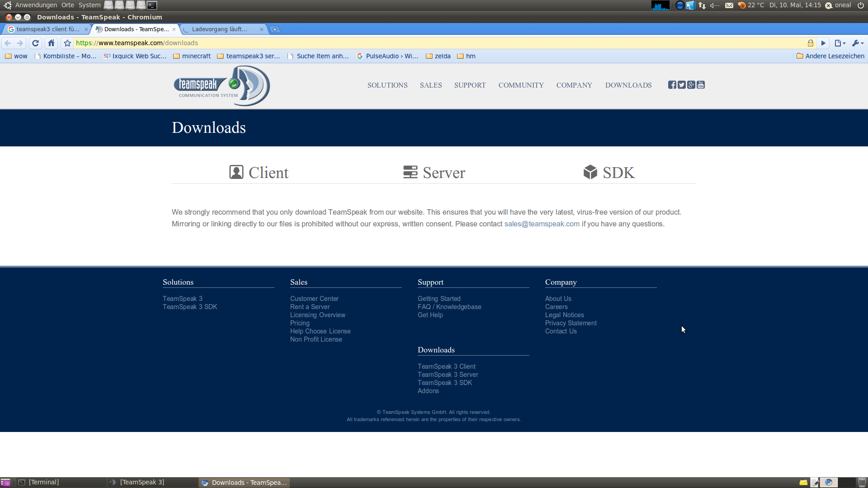The width and height of the screenshot is (868, 488).
Task: Go back with the browser back arrow
Action: (x=8, y=43)
